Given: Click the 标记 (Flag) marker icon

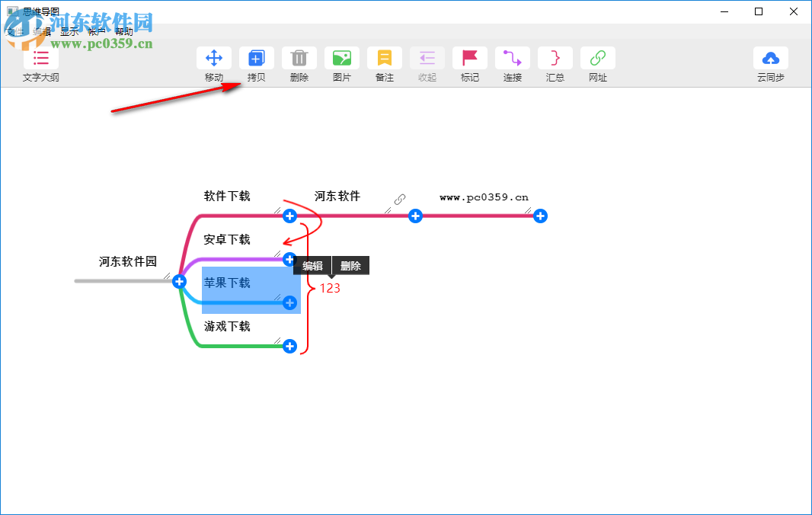Looking at the screenshot, I should click(470, 58).
